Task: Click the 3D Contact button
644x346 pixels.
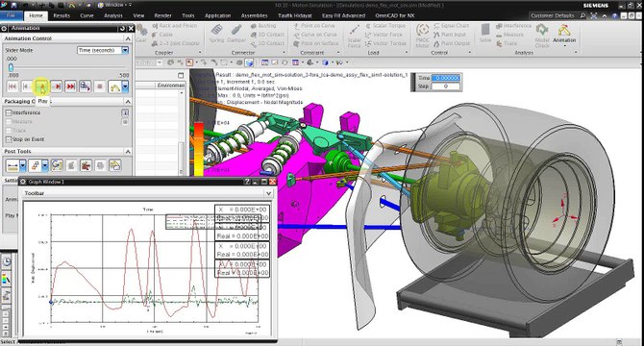Action: point(267,35)
